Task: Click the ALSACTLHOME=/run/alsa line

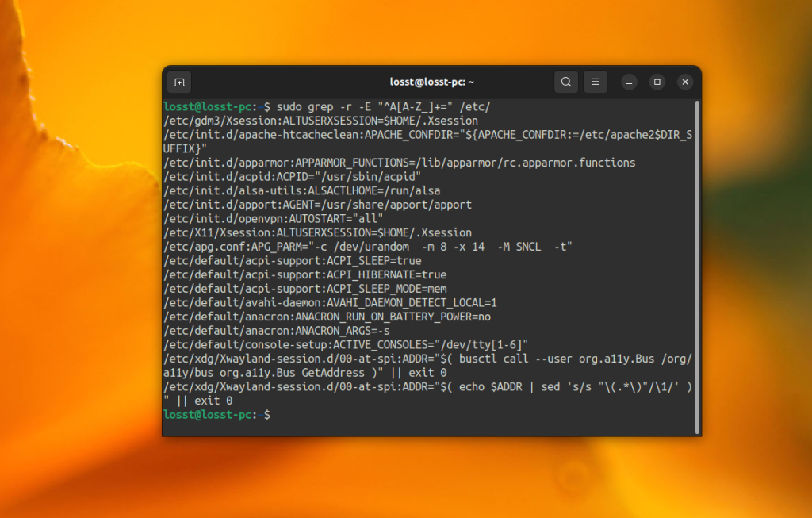Action: [x=302, y=190]
